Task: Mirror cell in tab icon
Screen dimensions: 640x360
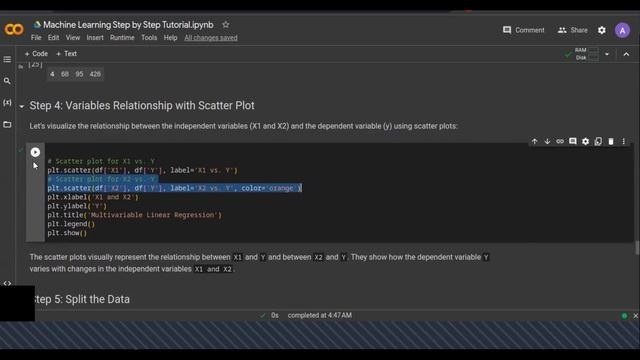Action: 598,141
